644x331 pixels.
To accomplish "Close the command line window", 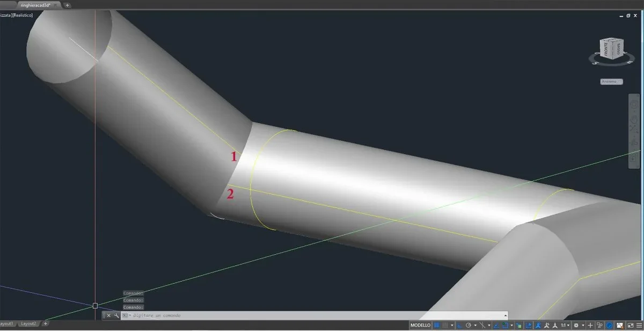I will (x=109, y=315).
